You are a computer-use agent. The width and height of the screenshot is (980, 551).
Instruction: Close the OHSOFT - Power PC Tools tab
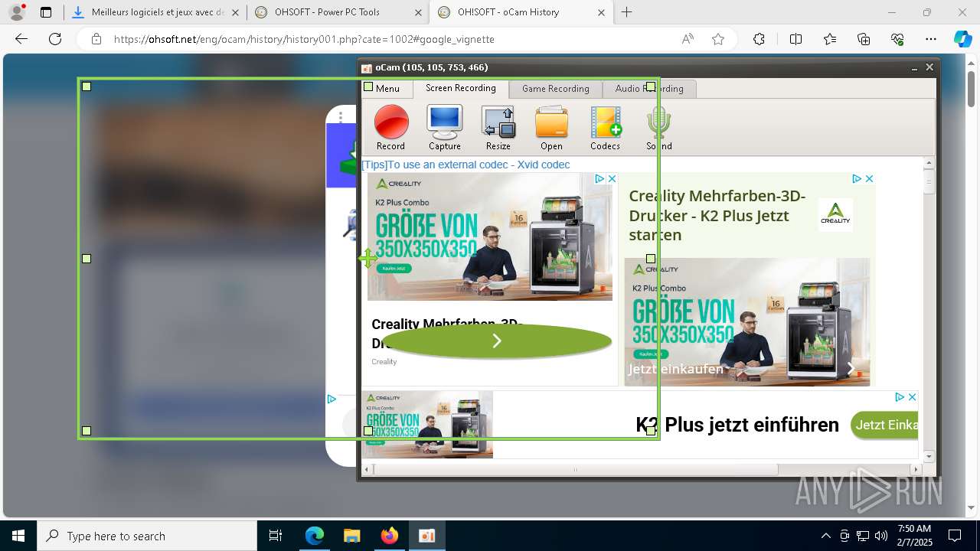(418, 12)
